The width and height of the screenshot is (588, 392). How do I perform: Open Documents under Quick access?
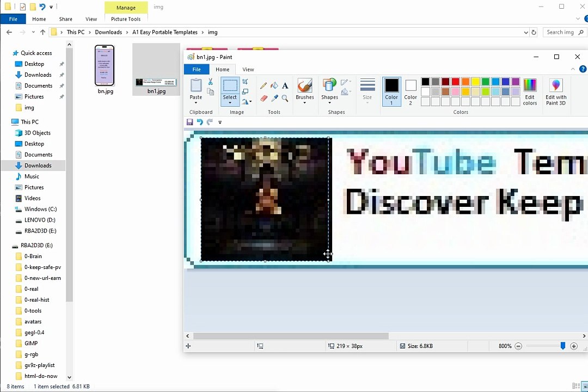click(38, 86)
